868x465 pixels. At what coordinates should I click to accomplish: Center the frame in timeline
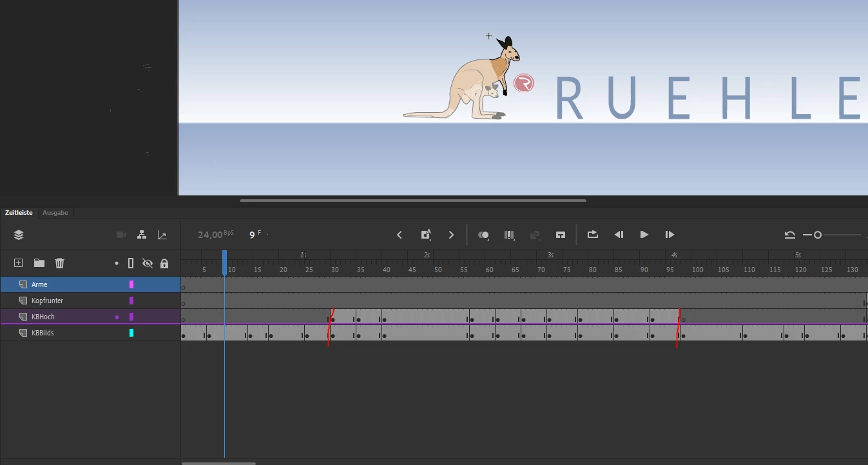pos(561,235)
